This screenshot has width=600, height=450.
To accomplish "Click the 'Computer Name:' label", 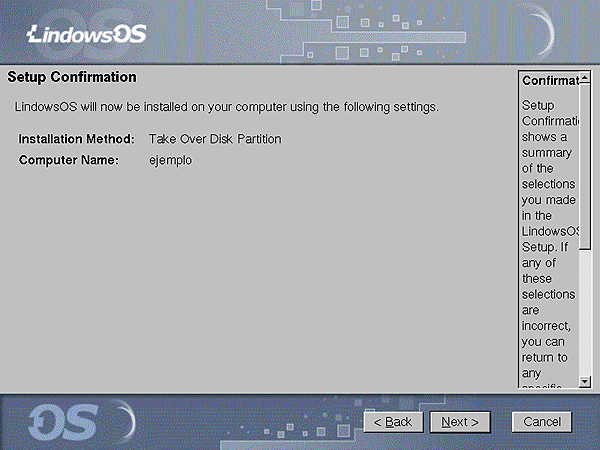I will [69, 160].
